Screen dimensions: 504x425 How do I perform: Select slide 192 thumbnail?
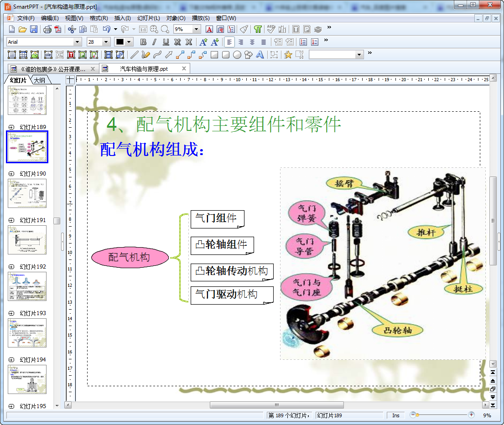27,286
